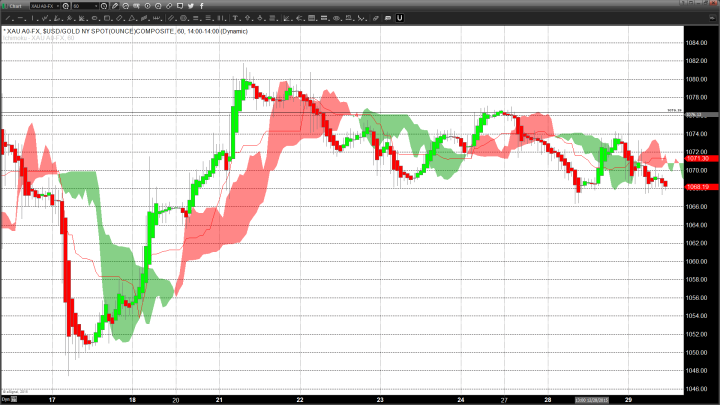720x405 pixels.
Task: Open the XAU A0-FX symbol dropdown
Action: pos(58,6)
